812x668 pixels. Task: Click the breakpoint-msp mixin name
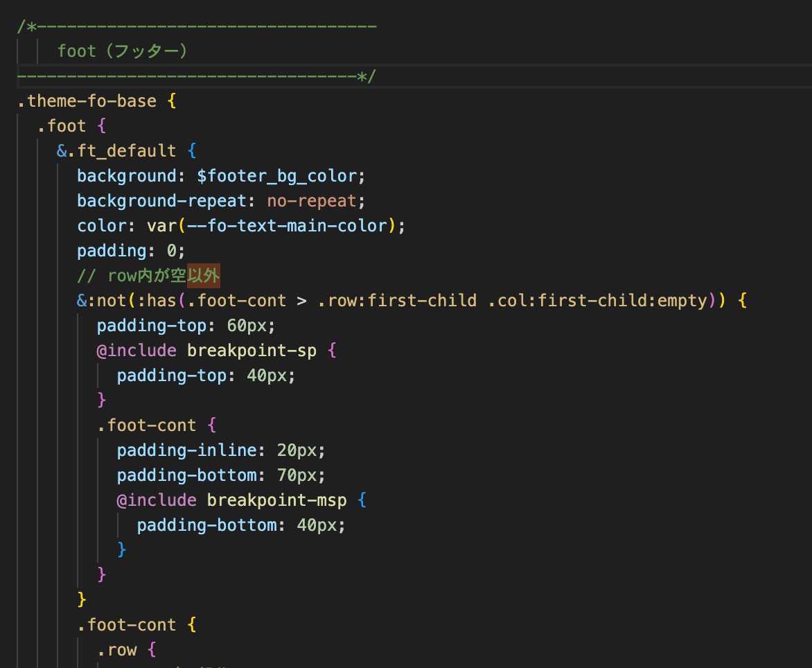click(276, 500)
